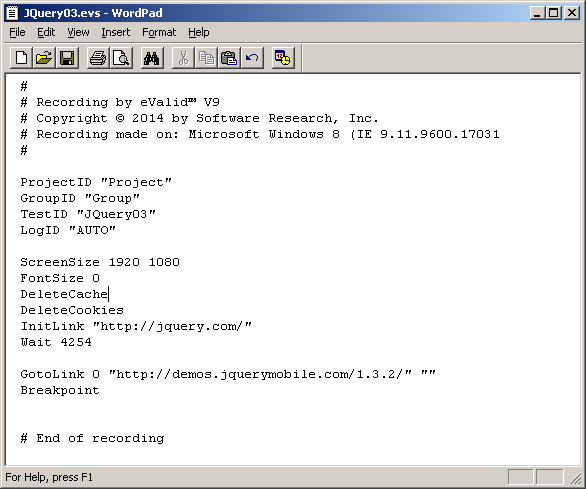Click the resize grip in the status bar corner
The width and height of the screenshot is (586, 489).
pyautogui.click(x=575, y=478)
